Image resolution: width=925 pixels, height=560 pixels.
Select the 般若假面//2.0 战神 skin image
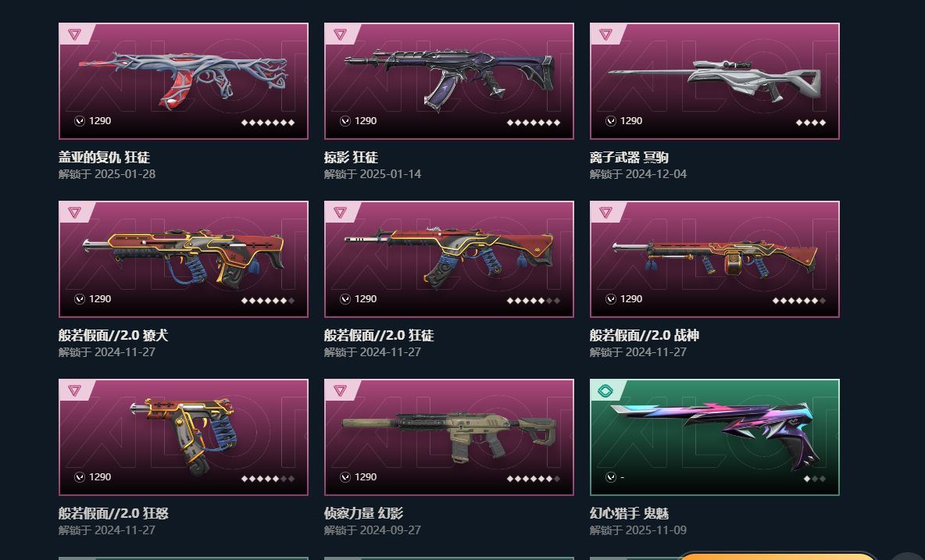tap(714, 259)
